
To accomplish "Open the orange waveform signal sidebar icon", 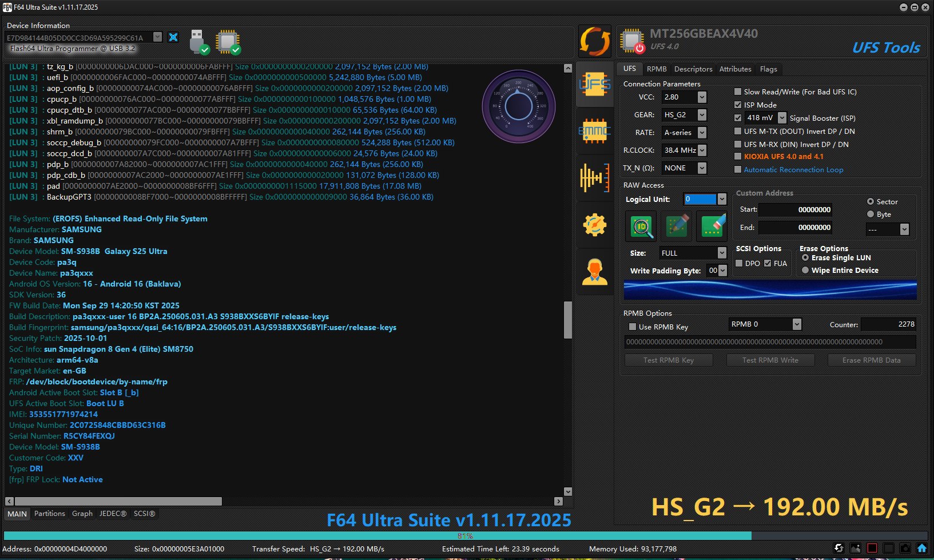I will point(595,178).
